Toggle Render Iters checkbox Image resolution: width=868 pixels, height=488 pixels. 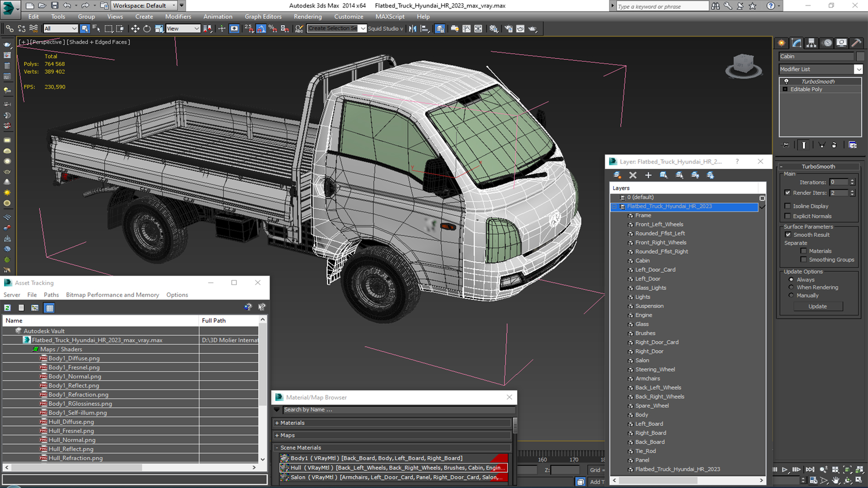click(788, 192)
